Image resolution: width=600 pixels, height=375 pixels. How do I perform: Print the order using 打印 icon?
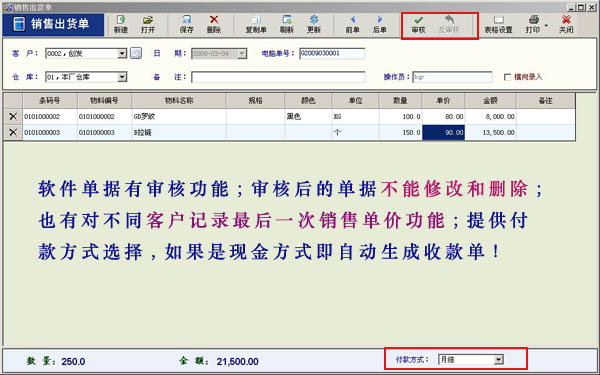tap(533, 24)
